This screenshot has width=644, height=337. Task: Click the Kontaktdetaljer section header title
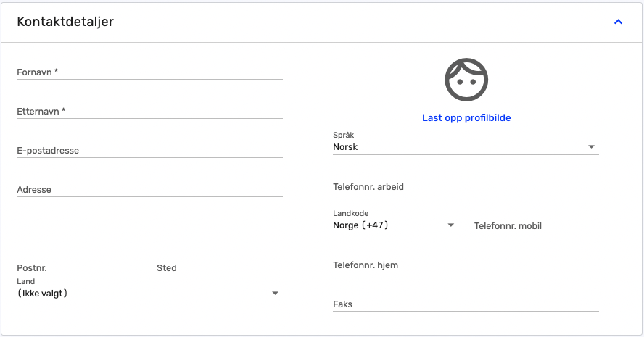(65, 22)
